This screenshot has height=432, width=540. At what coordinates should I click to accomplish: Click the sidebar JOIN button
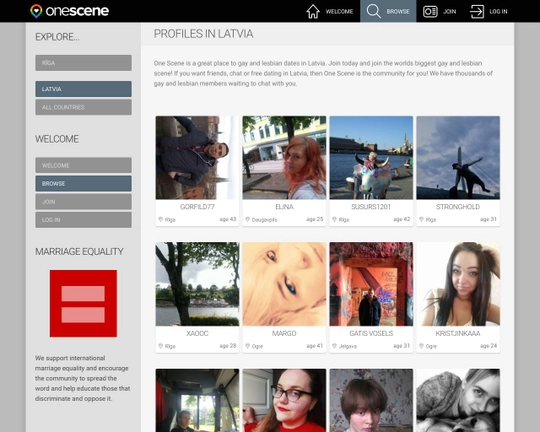[83, 202]
